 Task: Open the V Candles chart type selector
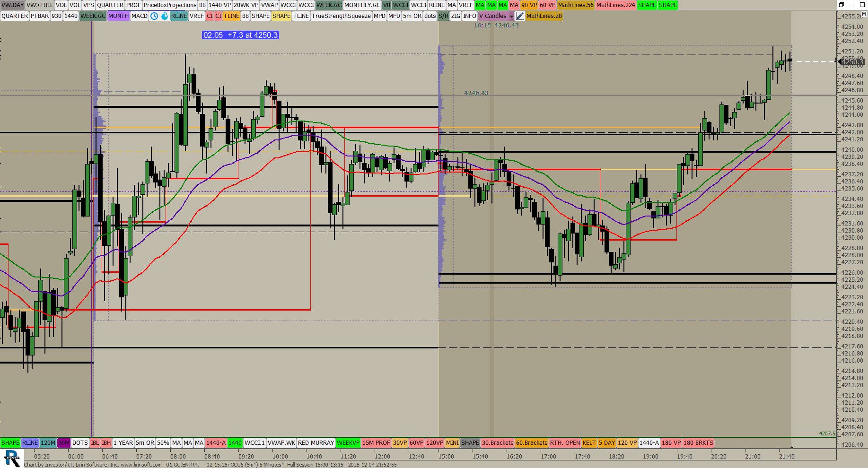492,16
